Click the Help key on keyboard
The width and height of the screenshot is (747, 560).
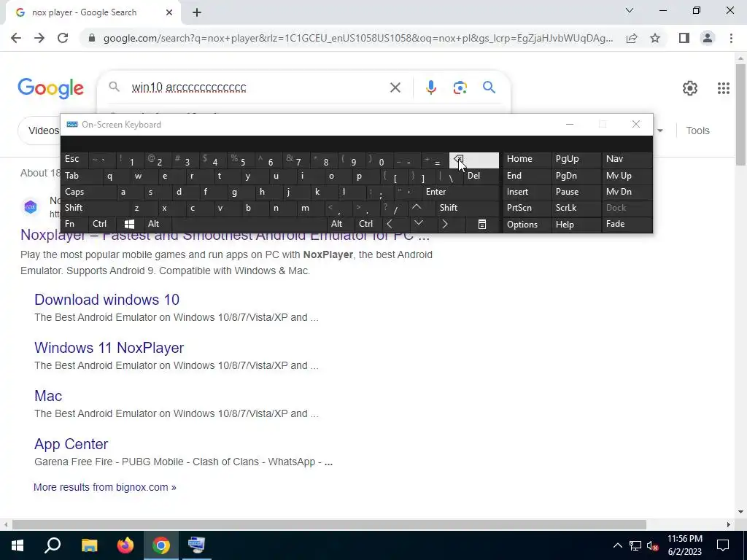[576, 225]
